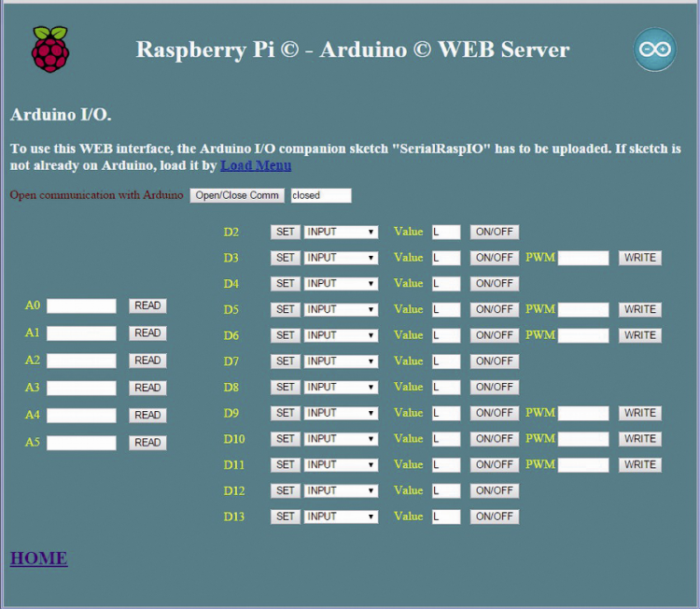Open the D13 pin mode dropdown
This screenshot has height=609, width=700.
[x=341, y=517]
